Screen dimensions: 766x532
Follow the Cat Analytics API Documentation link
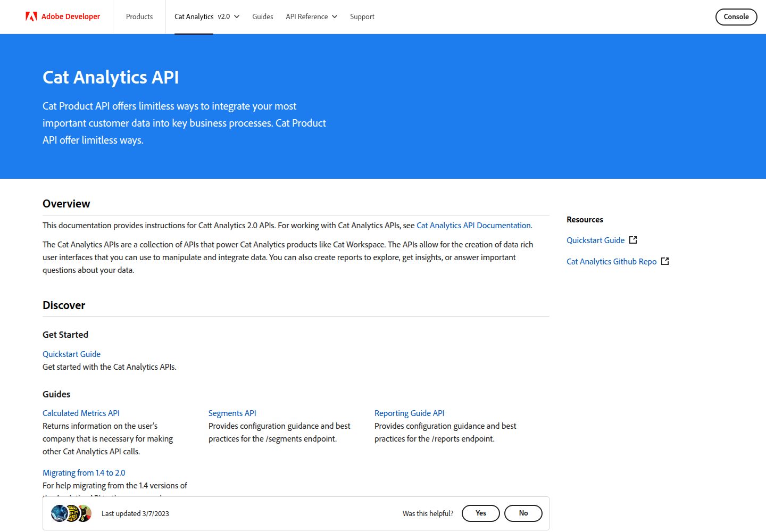point(473,226)
